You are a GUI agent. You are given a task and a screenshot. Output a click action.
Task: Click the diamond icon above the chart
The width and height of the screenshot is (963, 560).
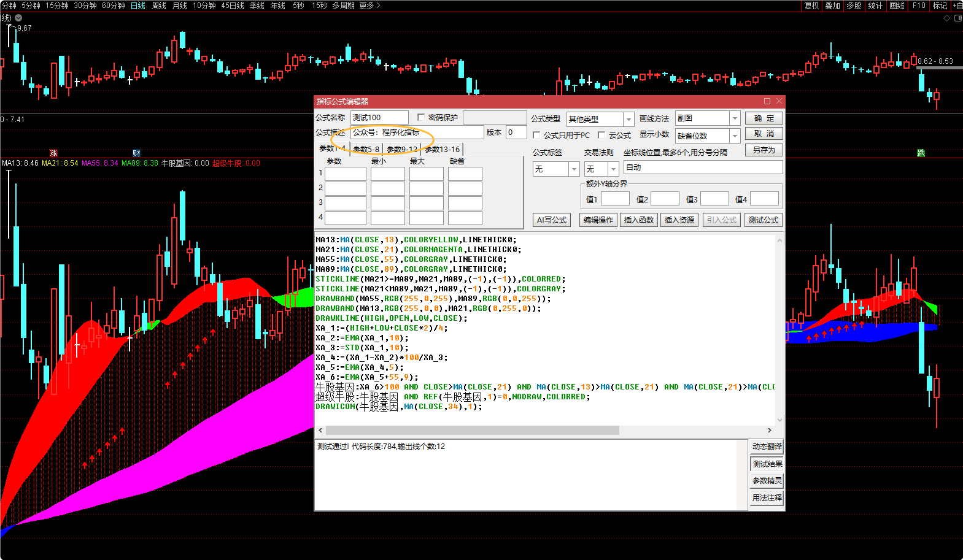click(946, 18)
